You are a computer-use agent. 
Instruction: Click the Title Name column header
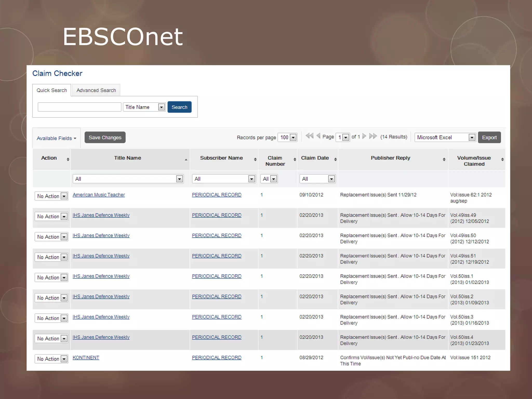click(128, 158)
